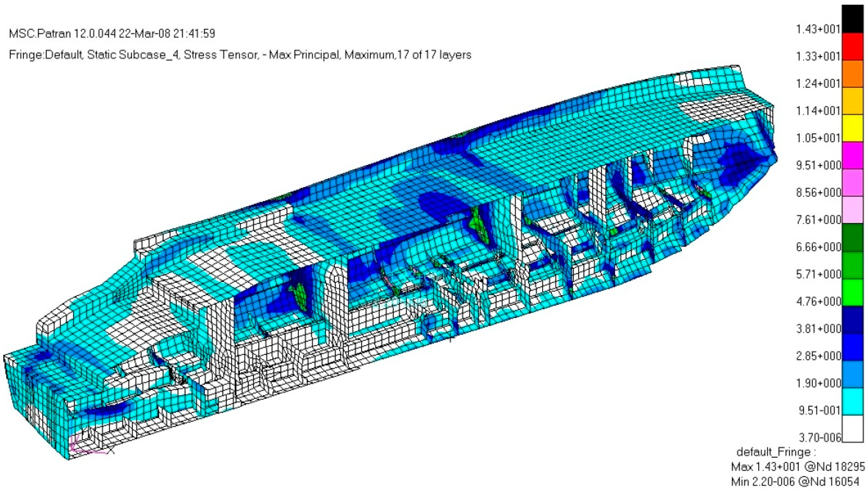Select the 7.61+000 legend value label
The image size is (868, 490).
[x=818, y=220]
